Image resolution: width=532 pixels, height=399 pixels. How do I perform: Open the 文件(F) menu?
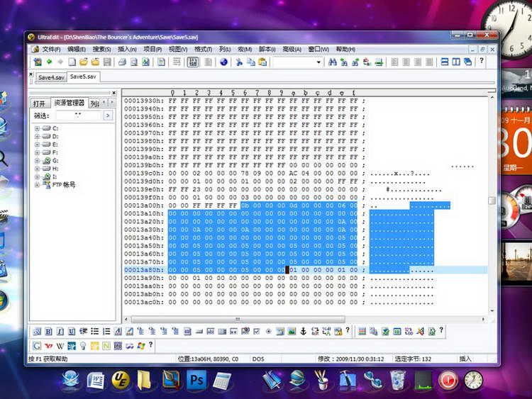pos(50,49)
